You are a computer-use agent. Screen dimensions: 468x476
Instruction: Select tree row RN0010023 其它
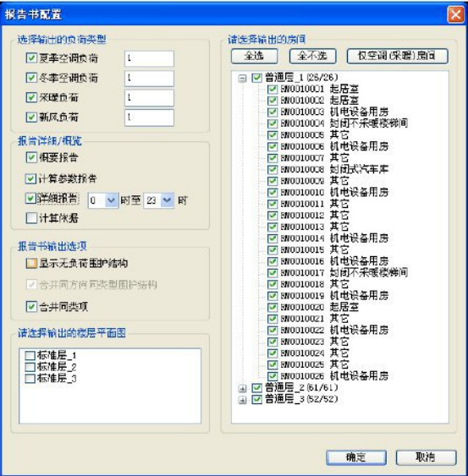coord(315,342)
